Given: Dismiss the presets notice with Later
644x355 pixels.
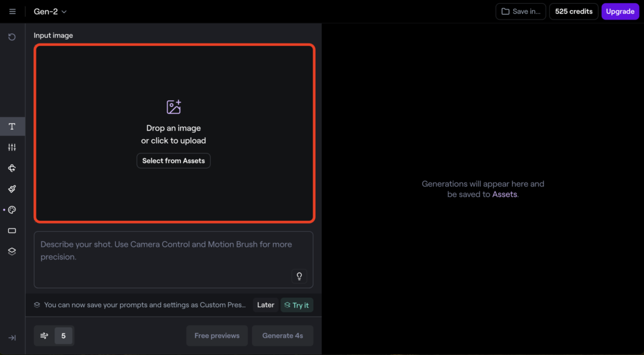Looking at the screenshot, I should coord(265,305).
